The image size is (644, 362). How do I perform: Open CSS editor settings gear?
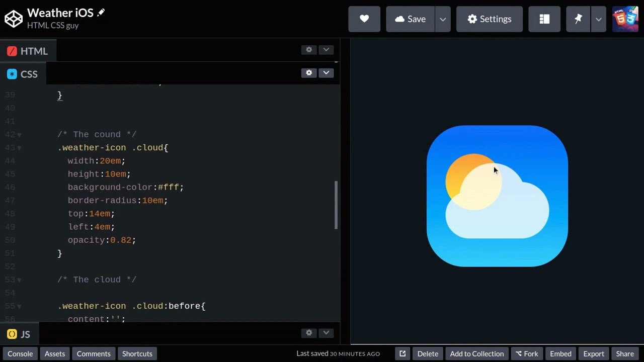(x=309, y=73)
